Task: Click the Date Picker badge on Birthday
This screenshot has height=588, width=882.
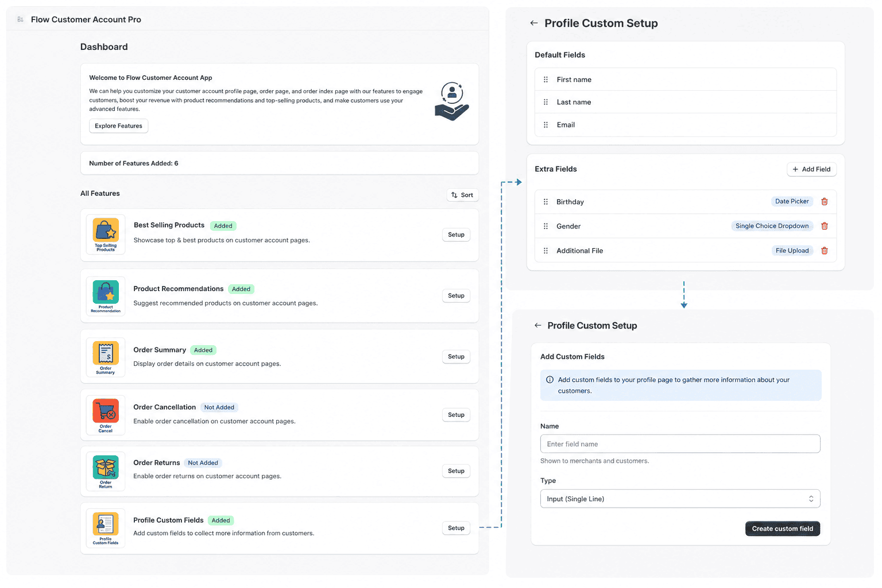Action: (792, 202)
